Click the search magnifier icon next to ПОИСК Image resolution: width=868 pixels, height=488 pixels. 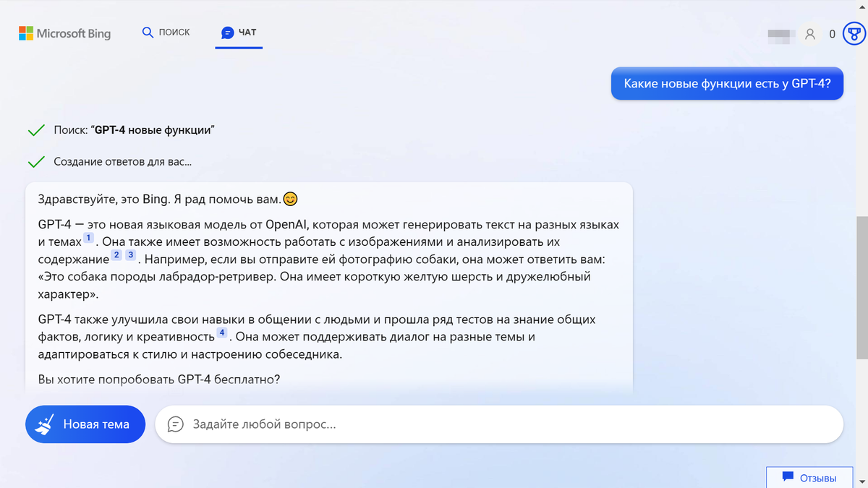[148, 33]
